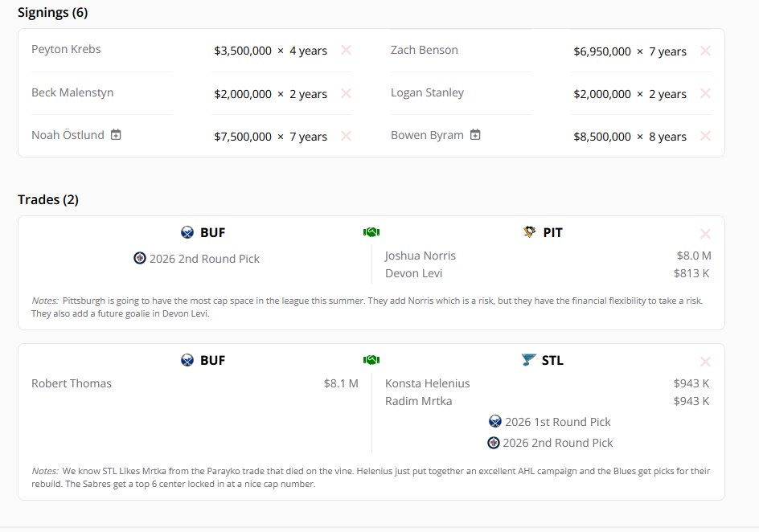Delete the BUF–STL trade

pyautogui.click(x=705, y=362)
